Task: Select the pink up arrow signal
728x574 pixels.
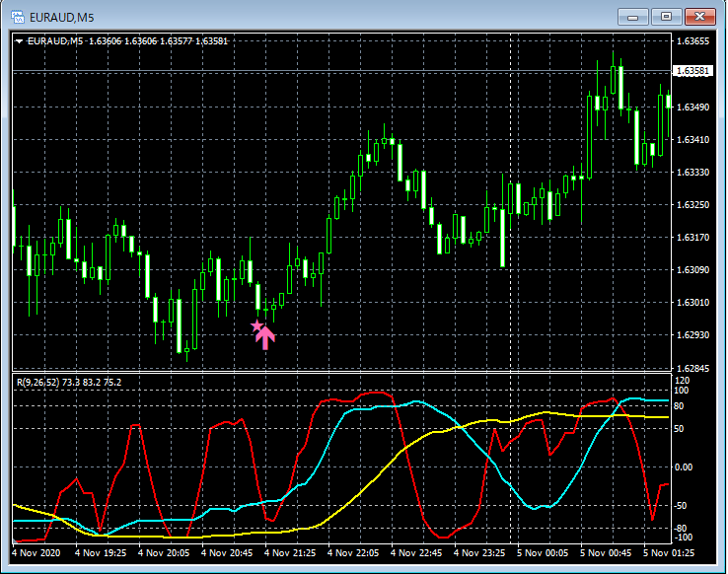Action: pos(265,337)
